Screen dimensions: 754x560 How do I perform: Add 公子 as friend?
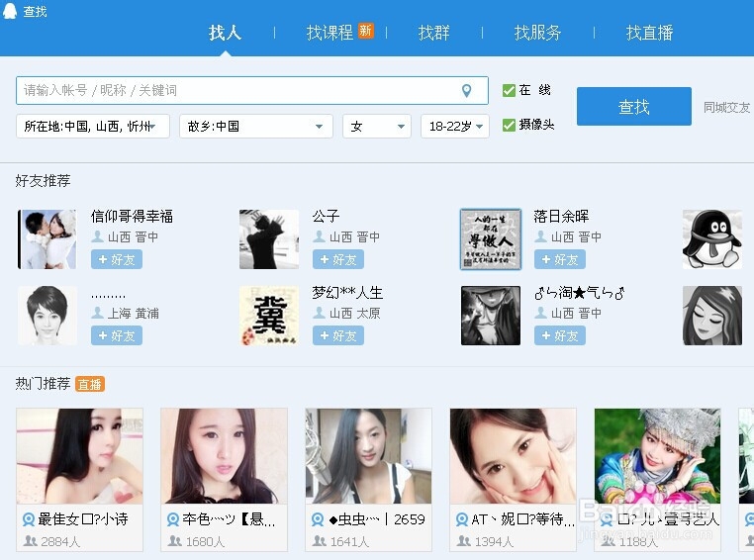338,259
